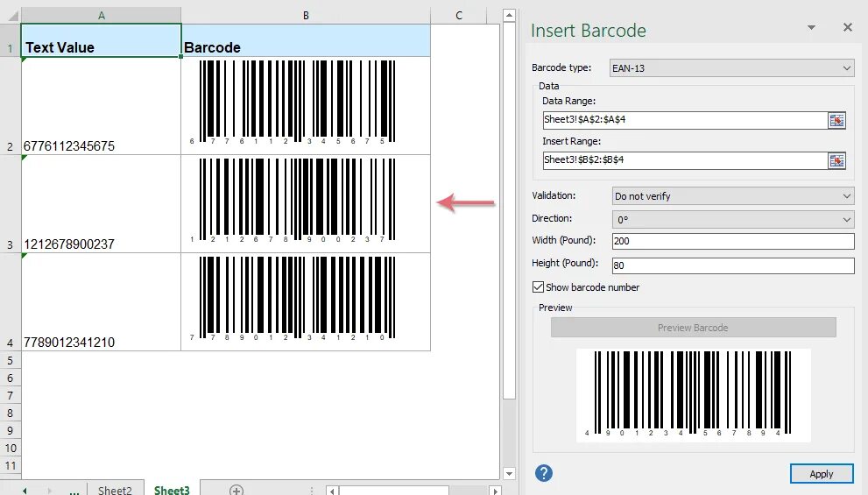The height and width of the screenshot is (495, 868).
Task: Click the Preview Barcode button
Action: coord(693,328)
